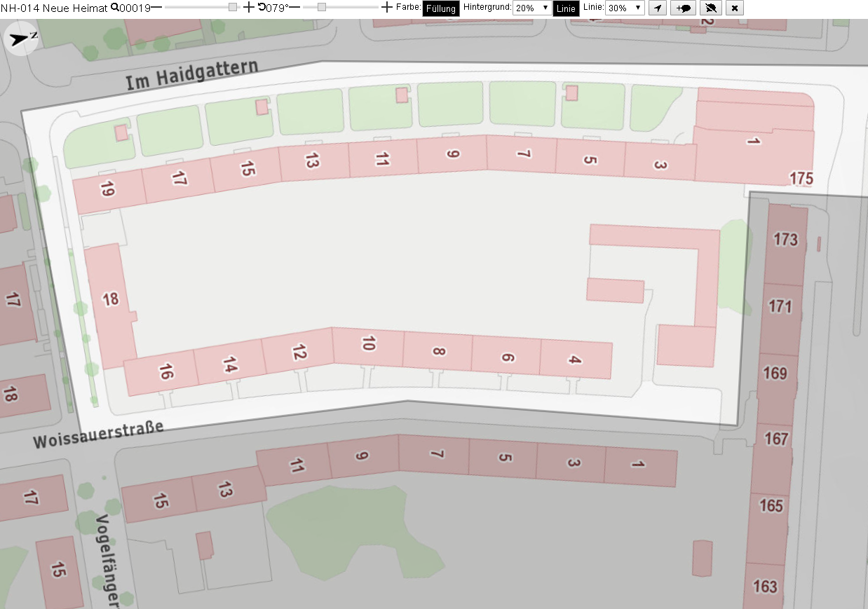Click the crossed-out hide icon button
The height and width of the screenshot is (609, 868).
[711, 8]
